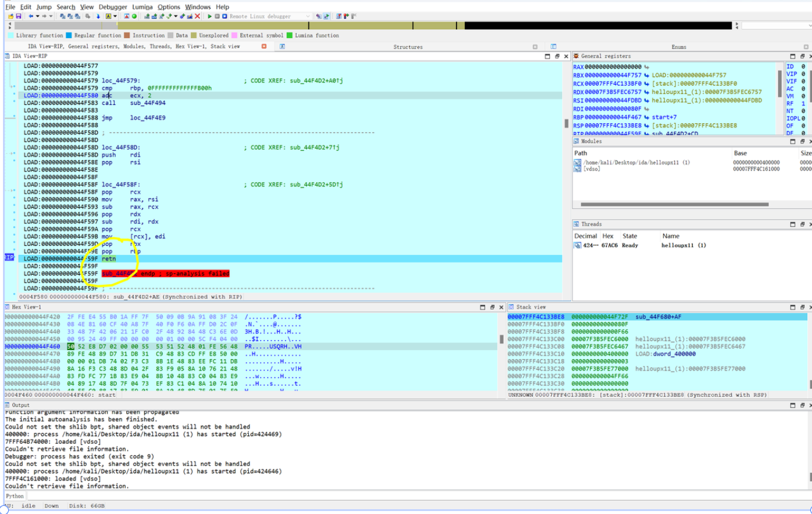Open dropdown beside the forward arrow
This screenshot has height=514, width=812.
click(51, 16)
